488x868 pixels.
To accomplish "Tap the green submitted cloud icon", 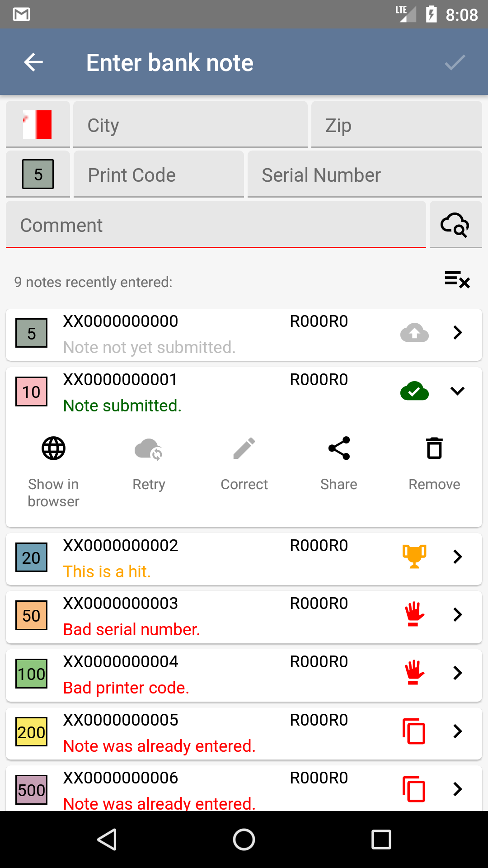I will point(414,391).
